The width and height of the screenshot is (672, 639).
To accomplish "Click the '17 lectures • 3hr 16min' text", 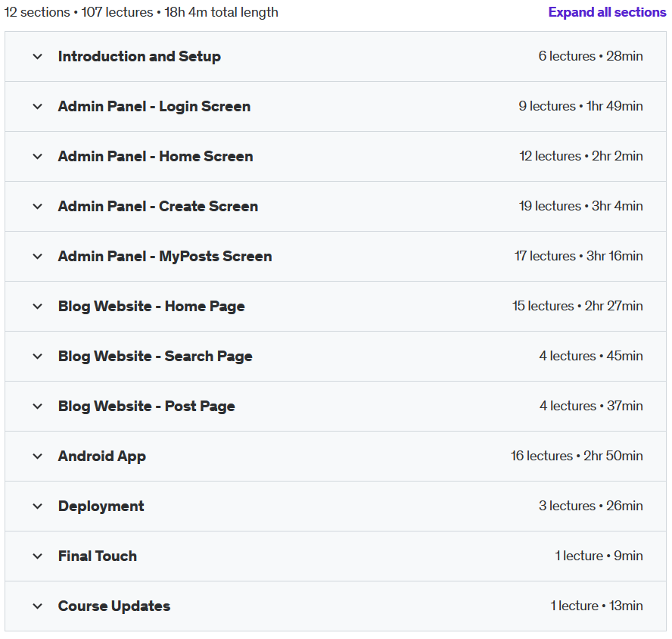I will click(579, 256).
